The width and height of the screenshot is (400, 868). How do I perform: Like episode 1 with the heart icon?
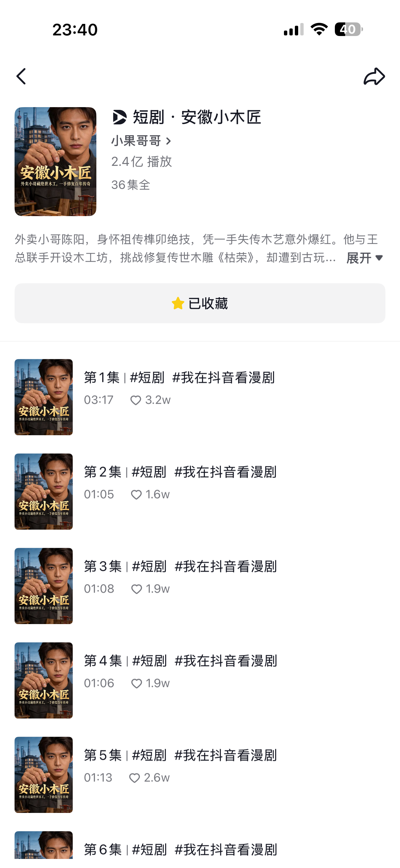pos(135,400)
